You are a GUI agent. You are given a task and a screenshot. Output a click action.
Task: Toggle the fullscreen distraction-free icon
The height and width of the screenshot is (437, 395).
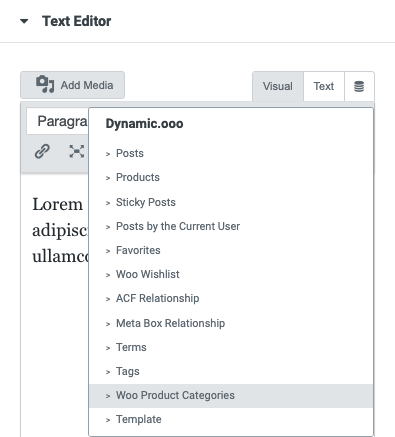tap(76, 151)
